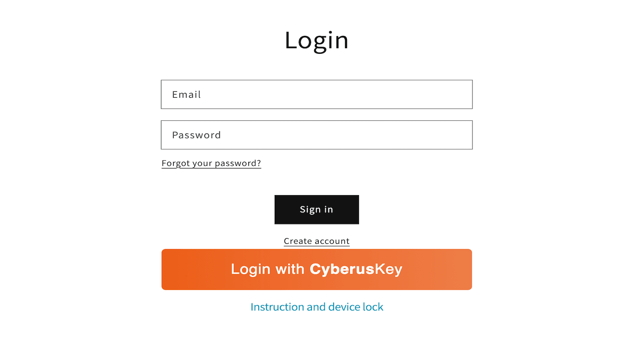The width and height of the screenshot is (644, 362).
Task: Authenticate using the orange CyberusKey button
Action: (x=316, y=269)
